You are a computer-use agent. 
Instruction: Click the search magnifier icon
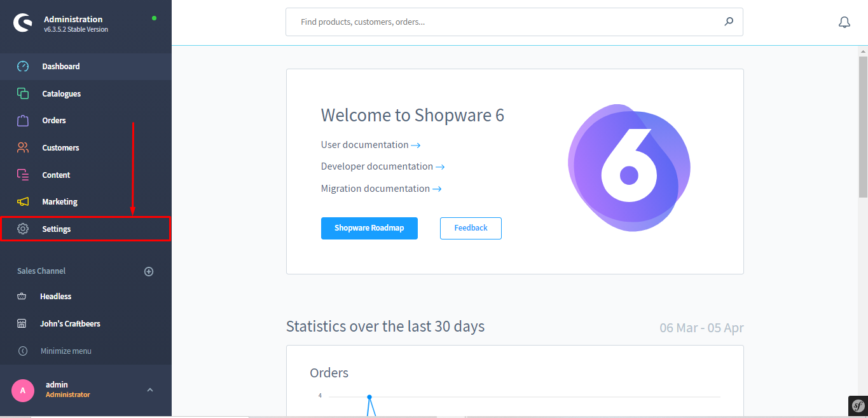(729, 22)
